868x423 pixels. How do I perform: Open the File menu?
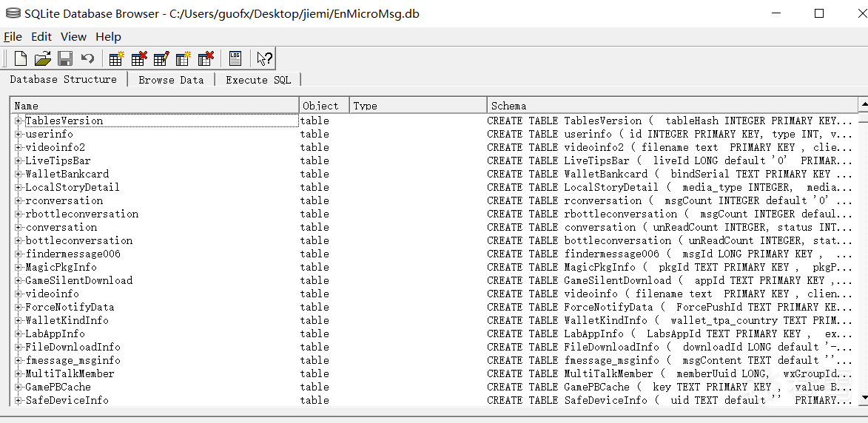pyautogui.click(x=13, y=36)
